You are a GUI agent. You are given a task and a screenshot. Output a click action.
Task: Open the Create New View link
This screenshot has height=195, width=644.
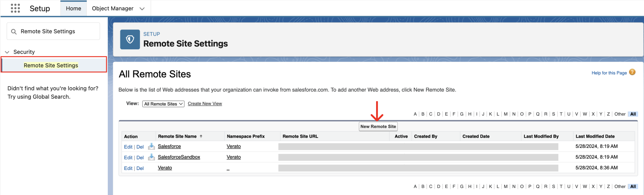205,104
